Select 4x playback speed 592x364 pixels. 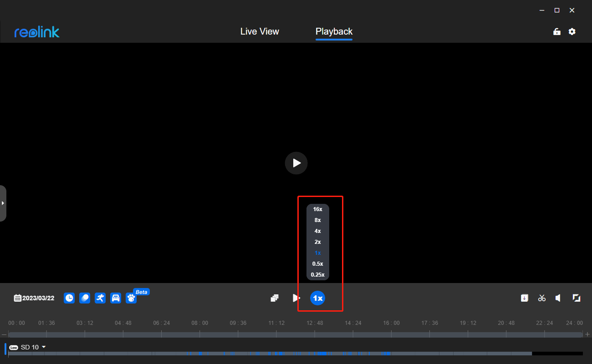point(318,231)
